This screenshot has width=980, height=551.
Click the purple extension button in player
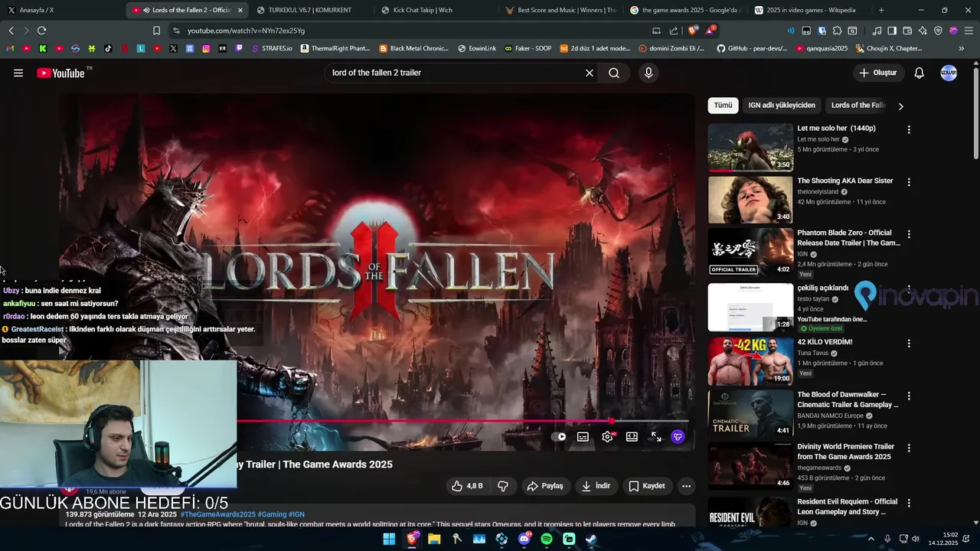point(678,436)
